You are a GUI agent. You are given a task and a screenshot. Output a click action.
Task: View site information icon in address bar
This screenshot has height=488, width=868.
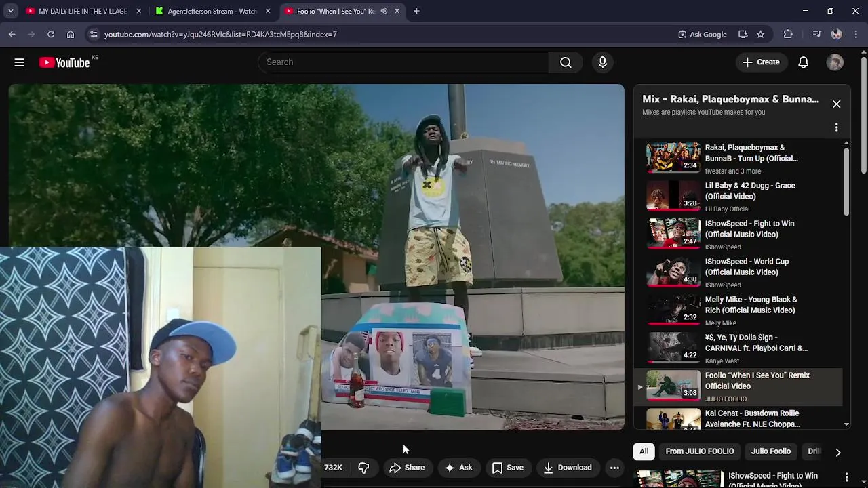click(94, 34)
